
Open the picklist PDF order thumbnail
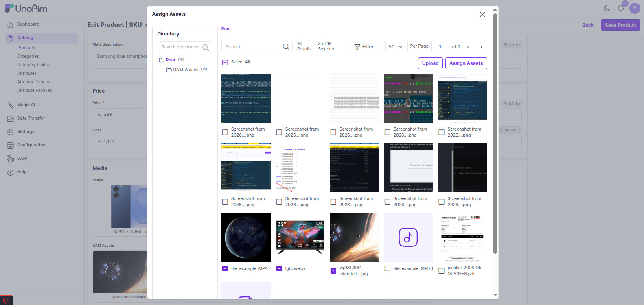pos(462,237)
